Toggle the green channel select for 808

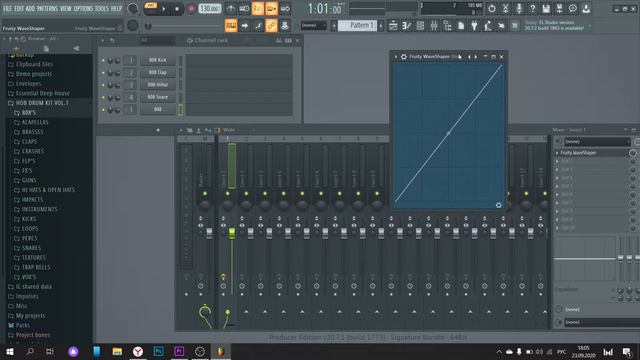[180, 109]
